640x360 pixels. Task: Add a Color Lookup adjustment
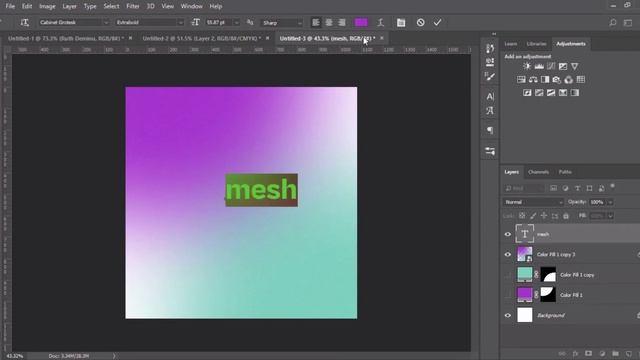coord(580,80)
